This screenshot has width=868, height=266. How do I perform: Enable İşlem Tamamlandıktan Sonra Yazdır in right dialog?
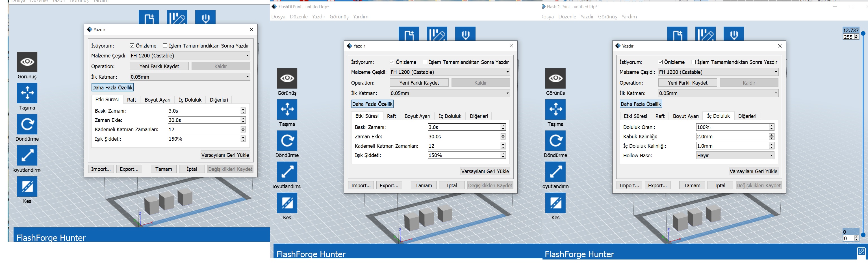[693, 62]
